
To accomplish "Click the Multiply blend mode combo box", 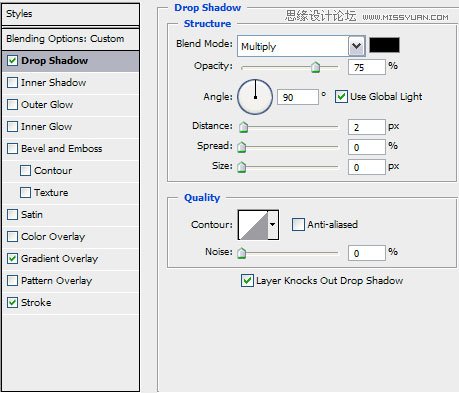I will pyautogui.click(x=301, y=46).
